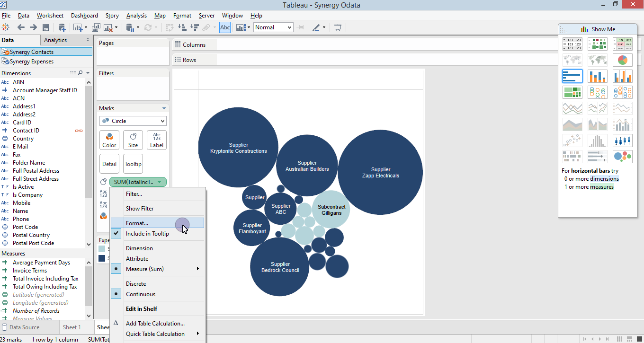Viewport: 644px width, 343px height.
Task: Click the Tableau start page logo icon
Action: coord(6,27)
